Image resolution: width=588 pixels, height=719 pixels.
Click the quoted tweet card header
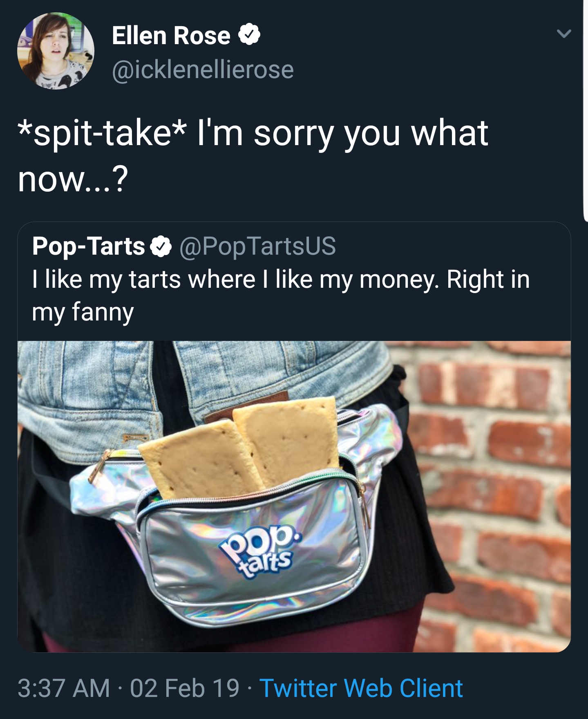(x=184, y=246)
